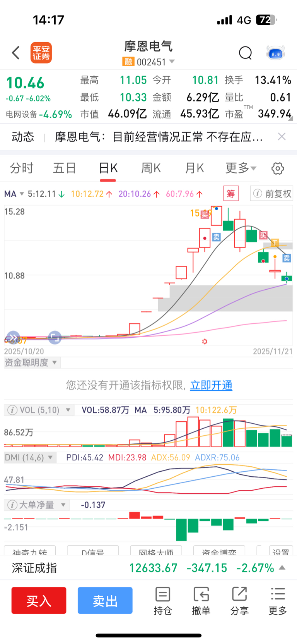
Task: Select the 神奇九转 indicator button
Action: [30, 551]
